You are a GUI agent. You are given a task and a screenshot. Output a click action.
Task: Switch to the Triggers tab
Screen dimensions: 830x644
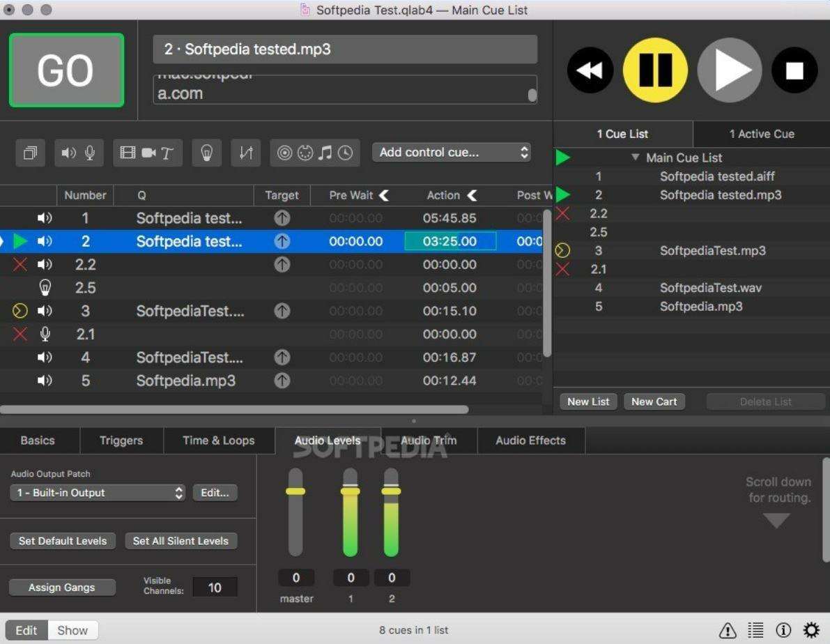click(x=121, y=440)
